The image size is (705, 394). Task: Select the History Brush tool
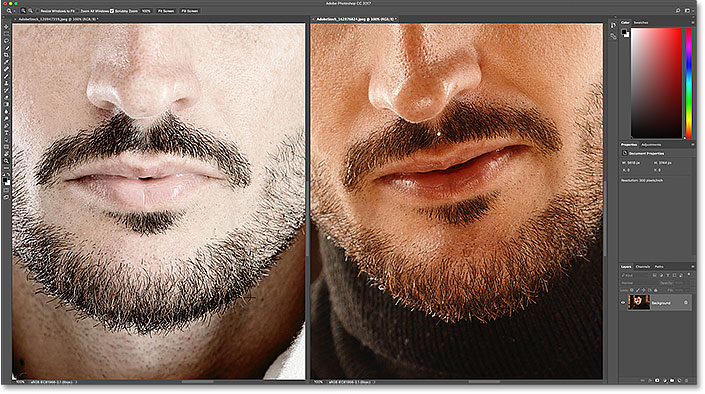coord(6,90)
